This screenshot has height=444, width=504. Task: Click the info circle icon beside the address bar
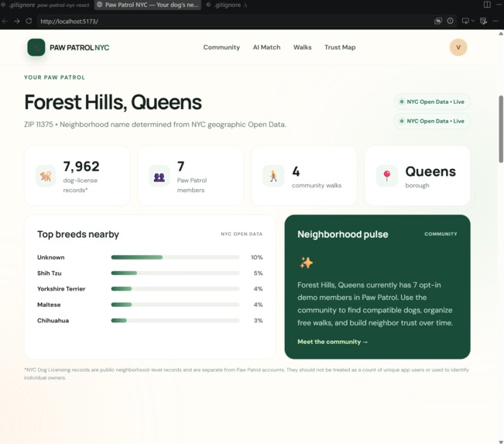[x=451, y=21]
